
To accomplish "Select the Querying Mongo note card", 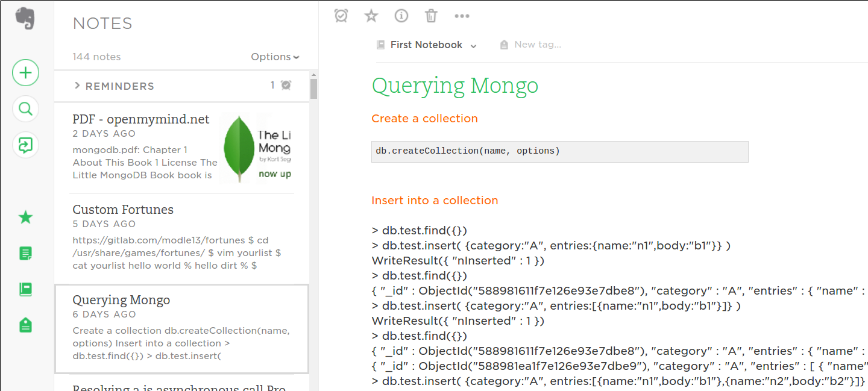I will 181,329.
